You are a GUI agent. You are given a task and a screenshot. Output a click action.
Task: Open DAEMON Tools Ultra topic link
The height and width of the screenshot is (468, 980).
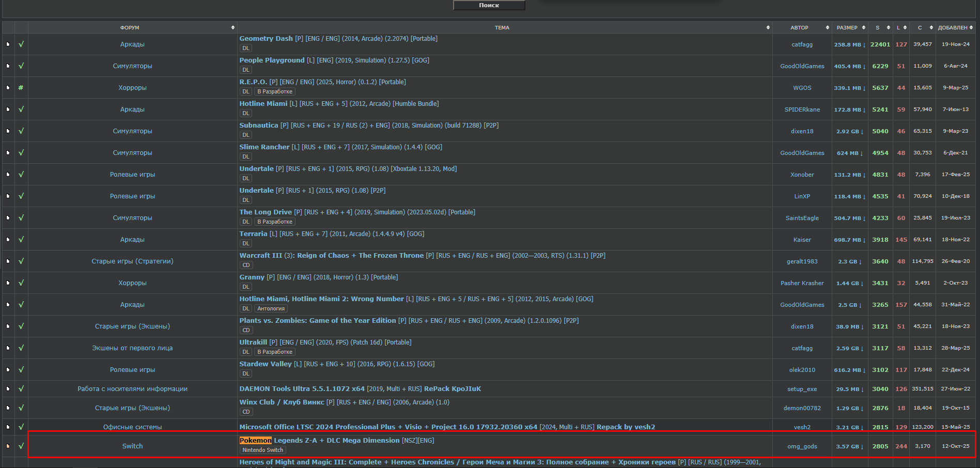click(360, 389)
